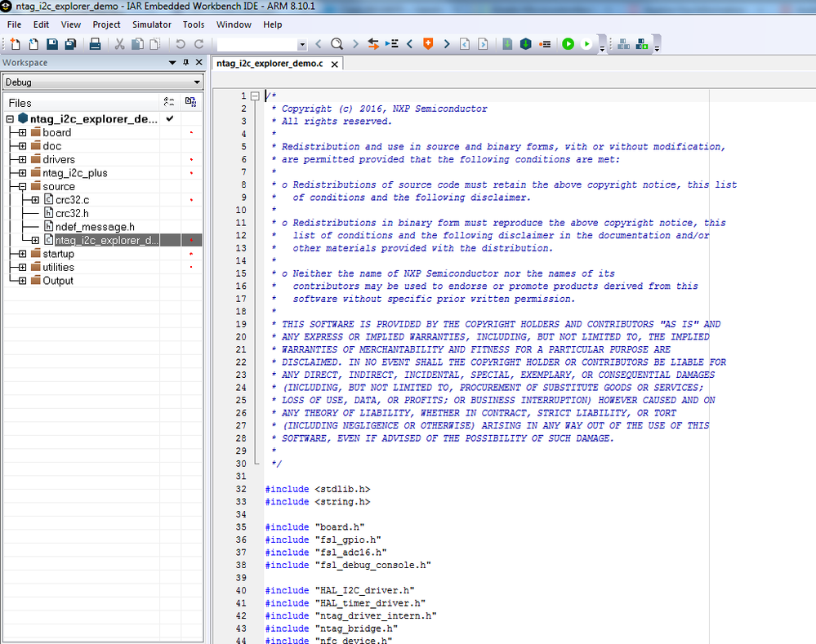Expand the crc32.c file node
The image size is (816, 644).
35,200
